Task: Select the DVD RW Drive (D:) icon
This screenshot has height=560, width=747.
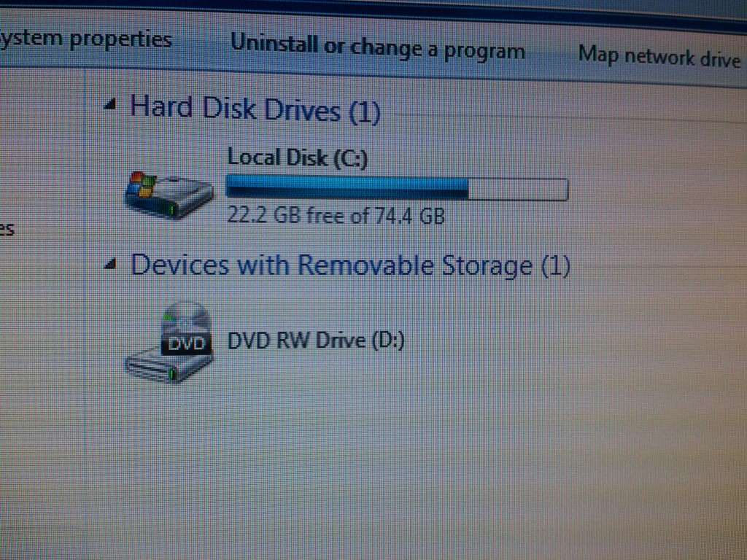Action: point(169,342)
